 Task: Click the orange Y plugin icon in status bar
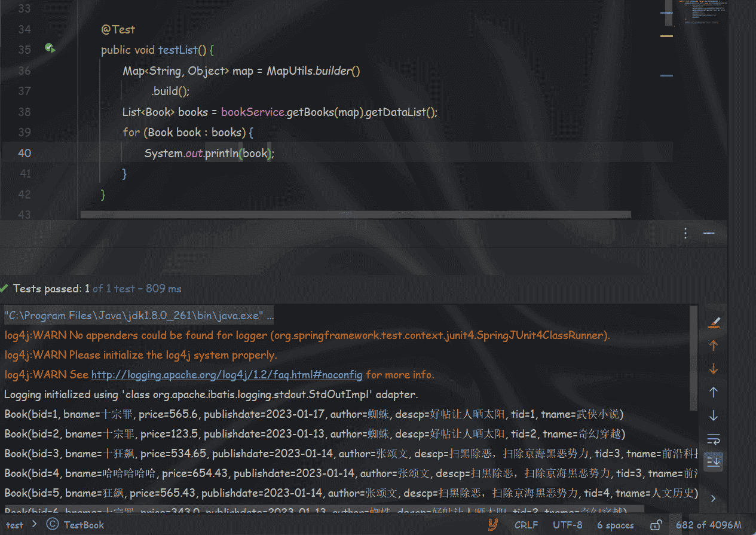tap(493, 525)
